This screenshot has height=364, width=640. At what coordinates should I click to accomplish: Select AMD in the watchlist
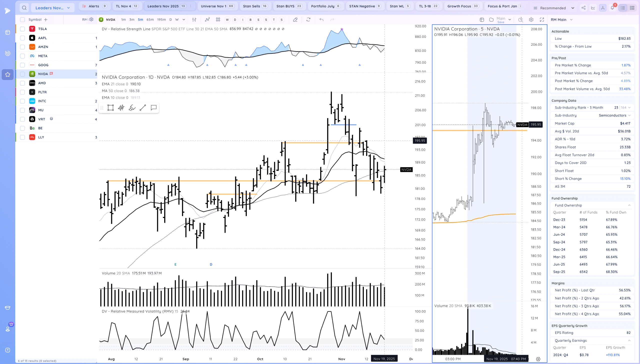pyautogui.click(x=42, y=83)
